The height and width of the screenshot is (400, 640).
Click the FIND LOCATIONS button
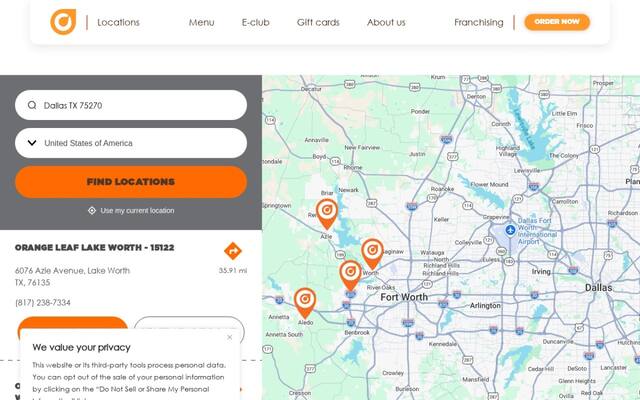click(131, 182)
